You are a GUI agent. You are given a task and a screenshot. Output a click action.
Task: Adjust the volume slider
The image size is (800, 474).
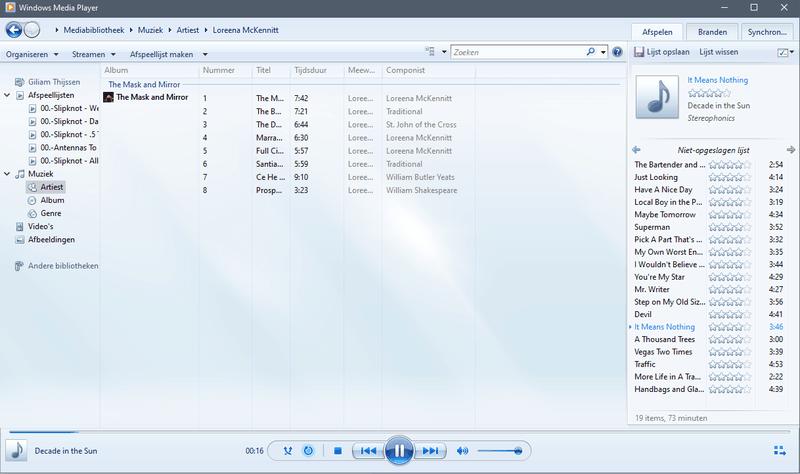tap(499, 451)
